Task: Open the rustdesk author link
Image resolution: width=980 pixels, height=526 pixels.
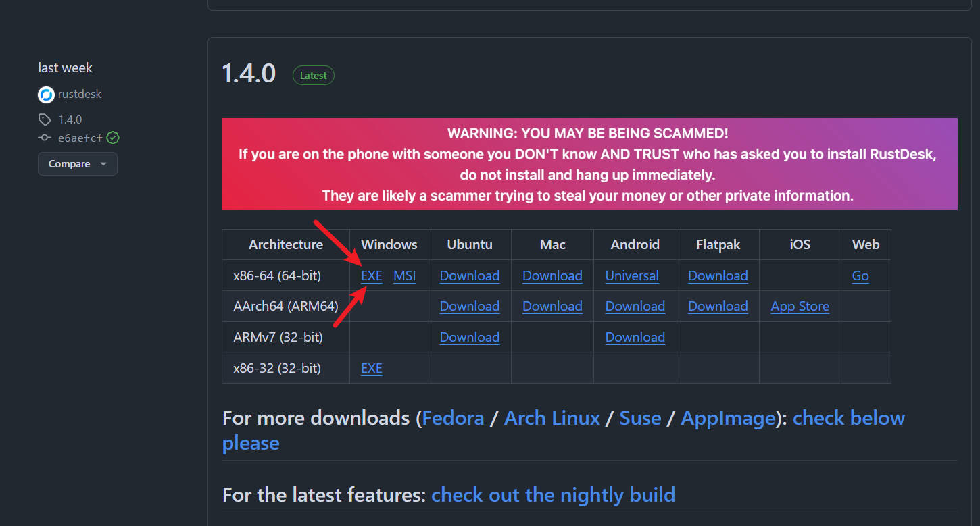Action: (80, 94)
